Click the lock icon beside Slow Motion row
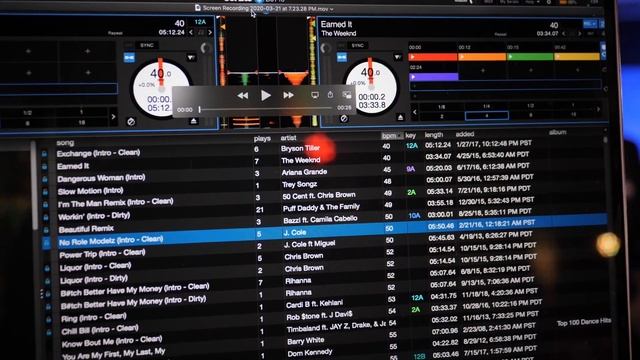Screen dimensions: 640x360 (x=45, y=192)
